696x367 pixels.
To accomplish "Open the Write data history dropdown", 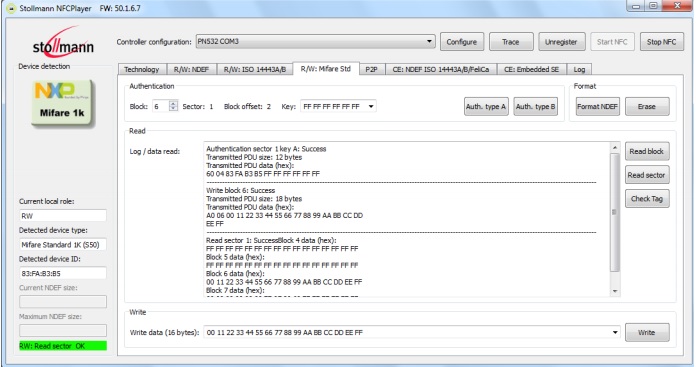I will pyautogui.click(x=615, y=332).
